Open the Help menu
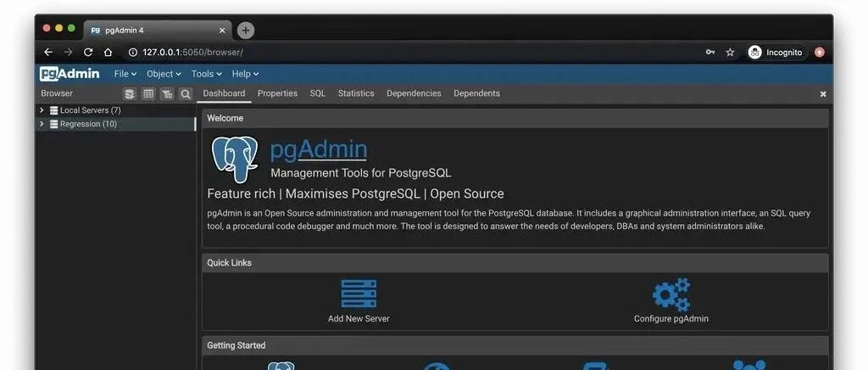This screenshot has height=370, width=868. pos(245,74)
